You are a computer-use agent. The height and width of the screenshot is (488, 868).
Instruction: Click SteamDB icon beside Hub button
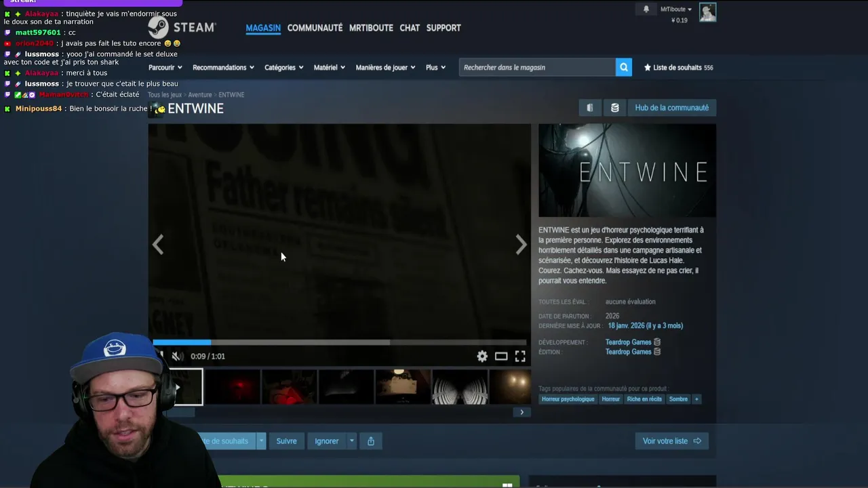click(615, 108)
